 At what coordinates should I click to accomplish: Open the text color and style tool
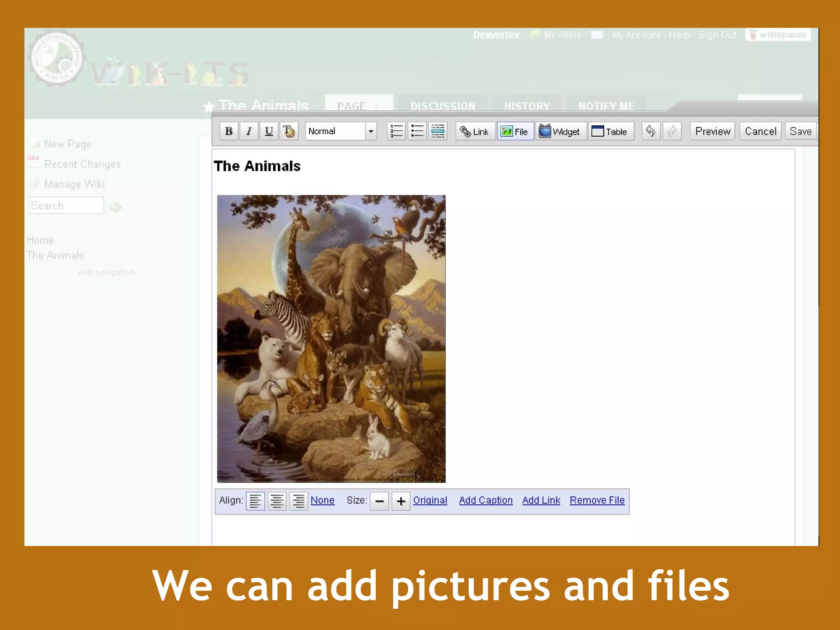tap(289, 131)
